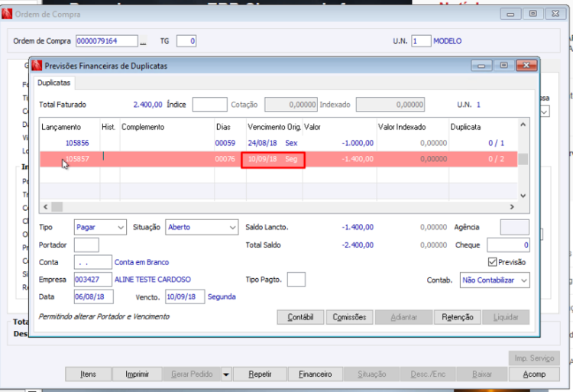Click the 0 / 2 duplicata cell
Screen dimensions: 573x392
tap(496, 159)
